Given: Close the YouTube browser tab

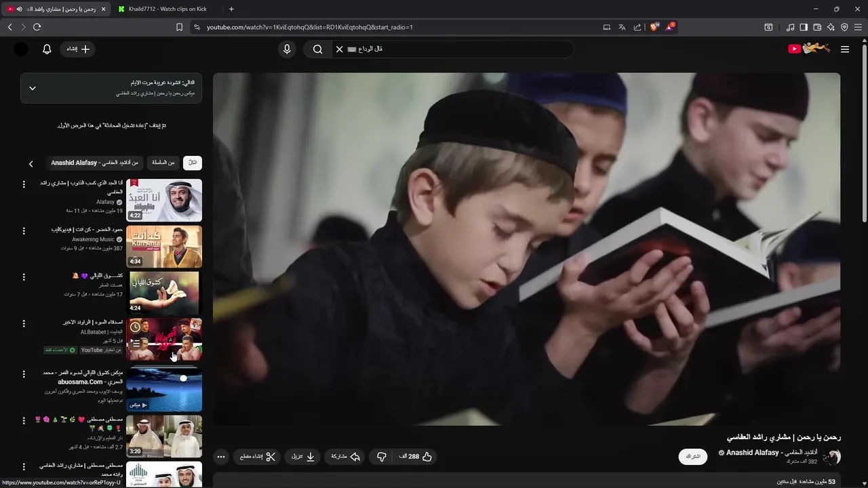Looking at the screenshot, I should (x=104, y=9).
